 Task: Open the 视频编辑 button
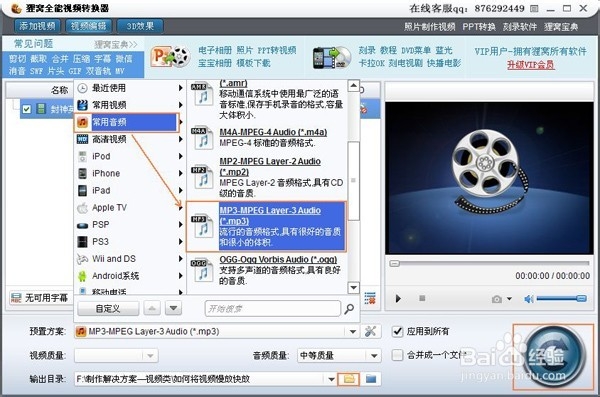pyautogui.click(x=89, y=26)
